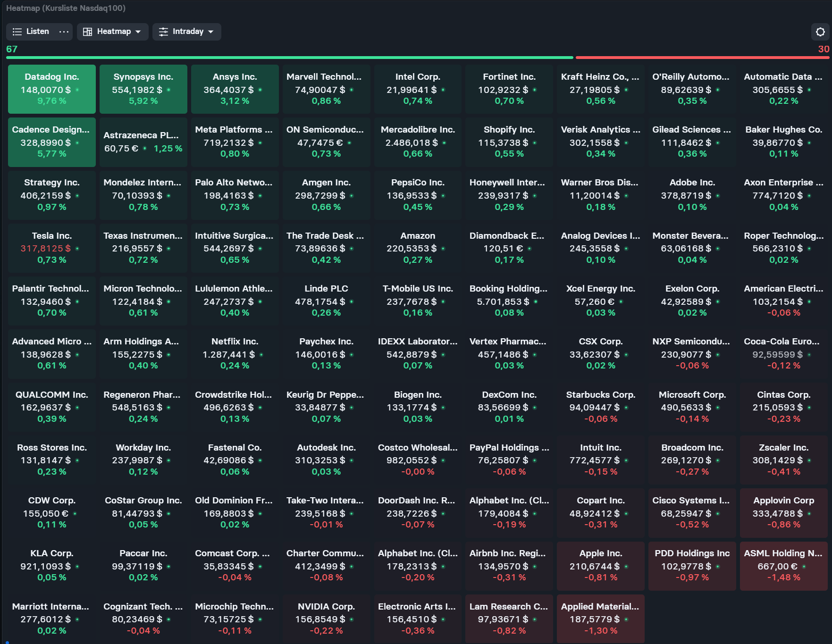Expand the Heatmap view dropdown
Viewport: 832px width, 644px height.
112,32
